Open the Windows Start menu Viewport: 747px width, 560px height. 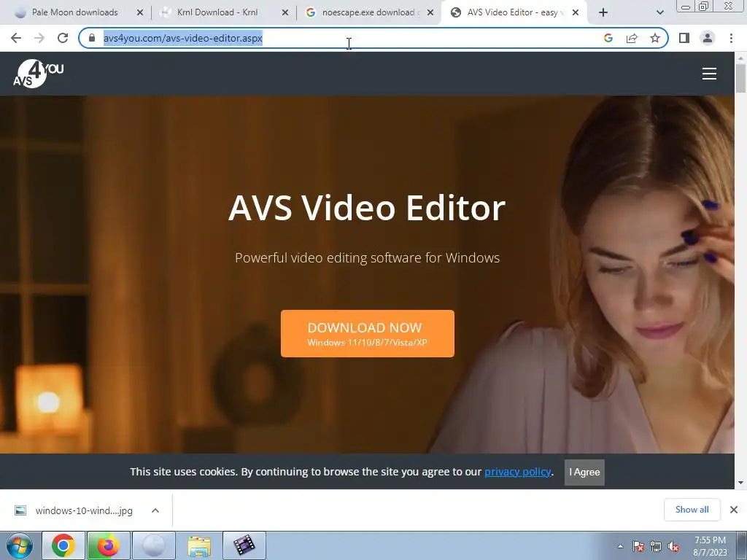click(x=20, y=545)
